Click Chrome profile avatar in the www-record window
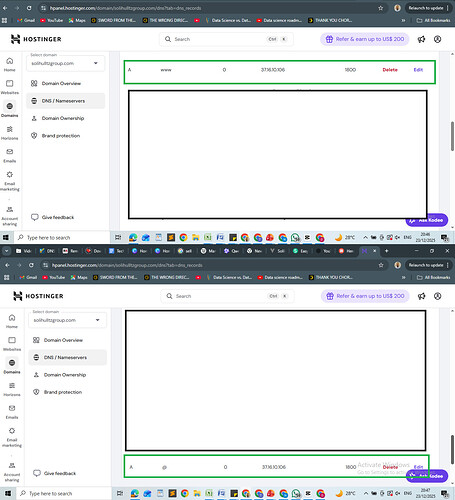The height and width of the screenshot is (500, 455). tap(397, 8)
